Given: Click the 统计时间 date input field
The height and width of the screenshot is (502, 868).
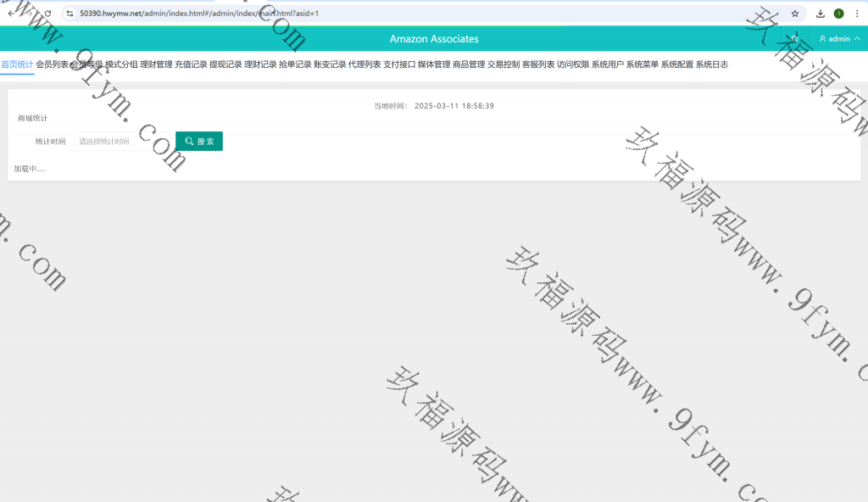Looking at the screenshot, I should 121,142.
